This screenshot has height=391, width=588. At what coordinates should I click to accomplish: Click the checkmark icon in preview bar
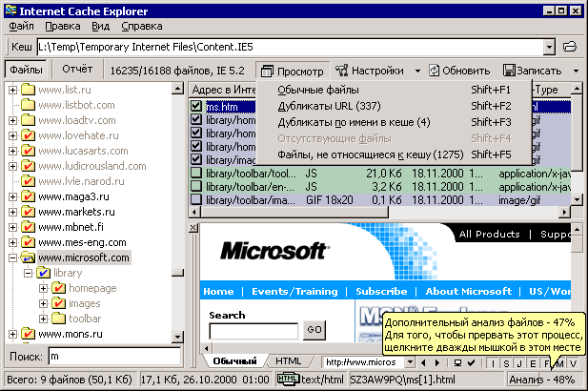click(472, 362)
